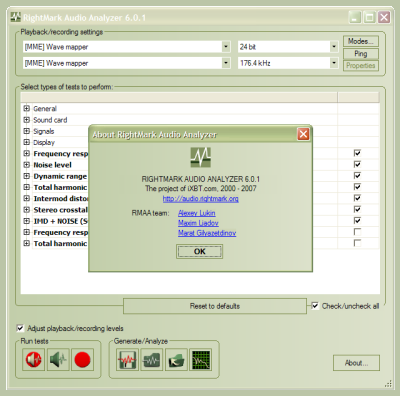Click Reset to defaults button
Image resolution: width=400 pixels, height=396 pixels.
[x=215, y=306]
